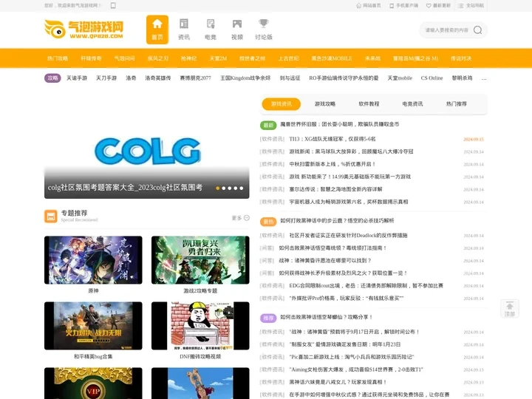Screen dimensions: 532x399
Task: Switch to the 游戏攻略 tab
Action: click(324, 104)
